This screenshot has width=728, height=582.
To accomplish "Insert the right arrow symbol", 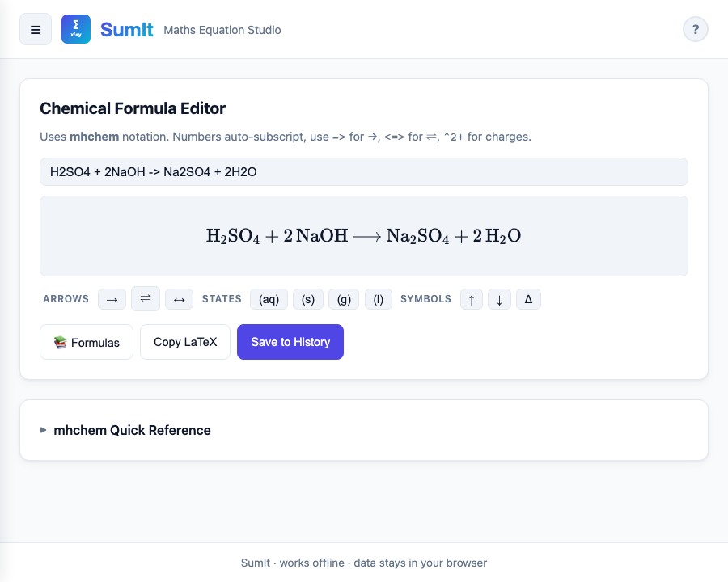I will [112, 299].
